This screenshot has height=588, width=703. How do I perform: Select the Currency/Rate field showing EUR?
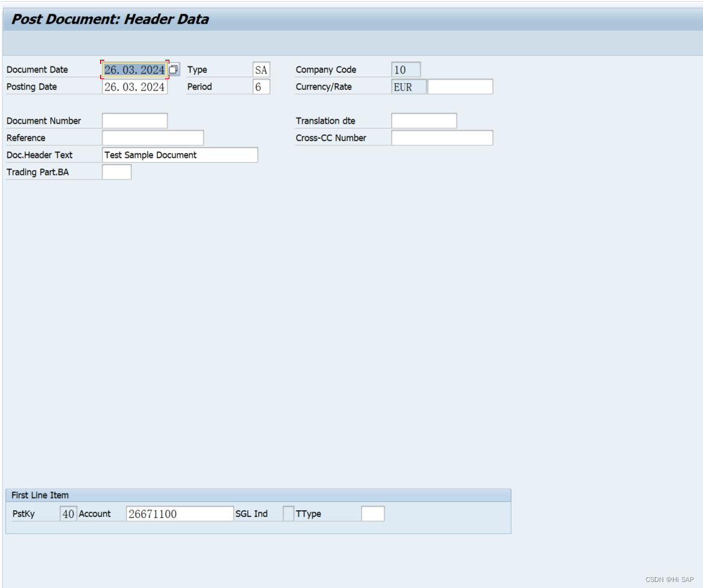pos(408,86)
